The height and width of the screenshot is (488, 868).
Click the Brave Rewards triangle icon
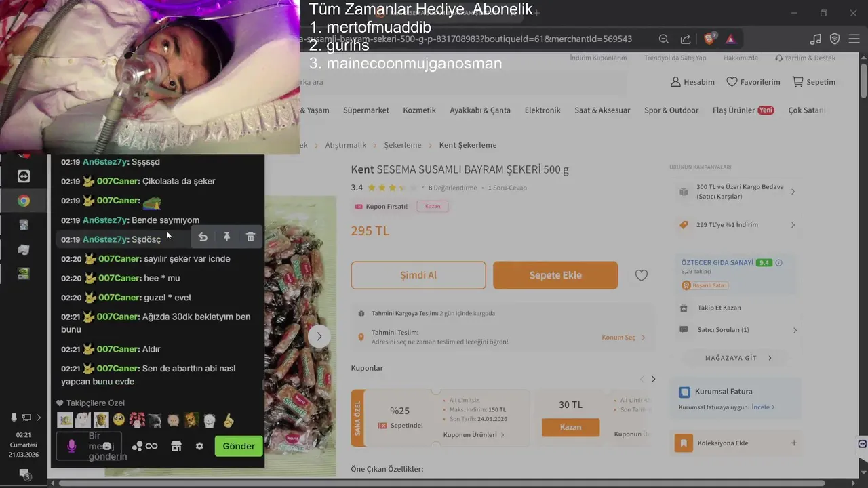click(730, 39)
